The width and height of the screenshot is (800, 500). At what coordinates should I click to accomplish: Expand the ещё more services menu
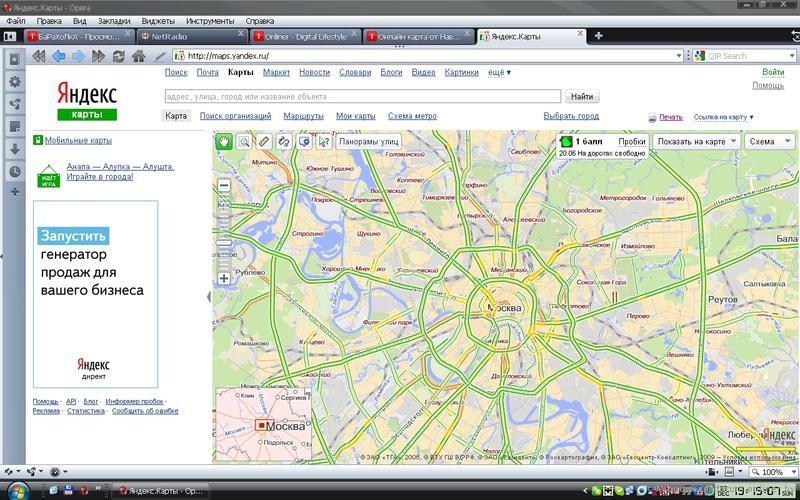(x=499, y=72)
